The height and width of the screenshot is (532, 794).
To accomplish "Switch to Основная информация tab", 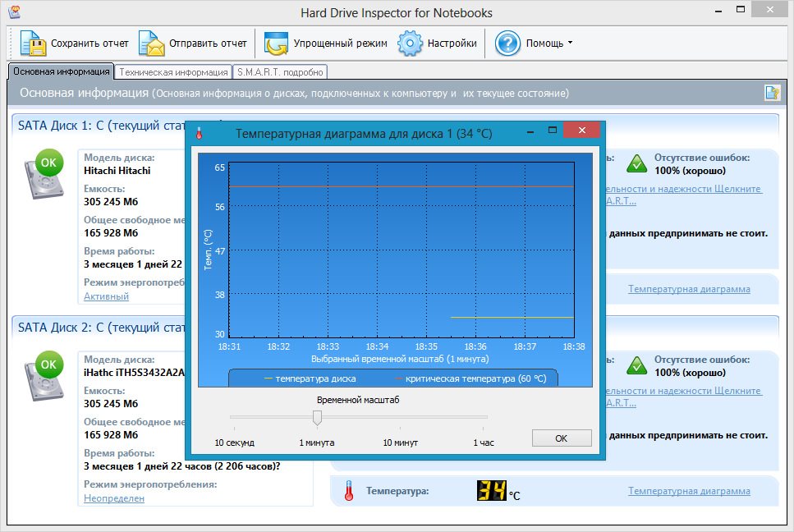I will 62,71.
